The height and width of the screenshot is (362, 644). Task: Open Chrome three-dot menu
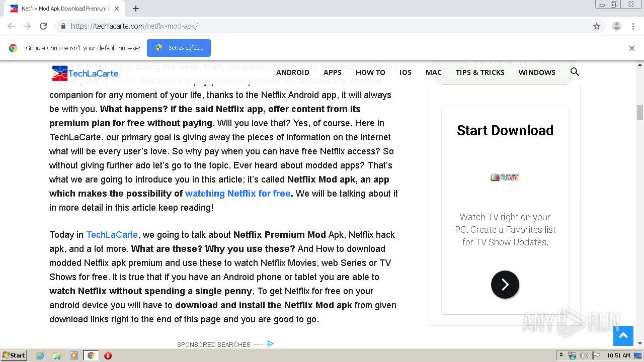[x=633, y=26]
